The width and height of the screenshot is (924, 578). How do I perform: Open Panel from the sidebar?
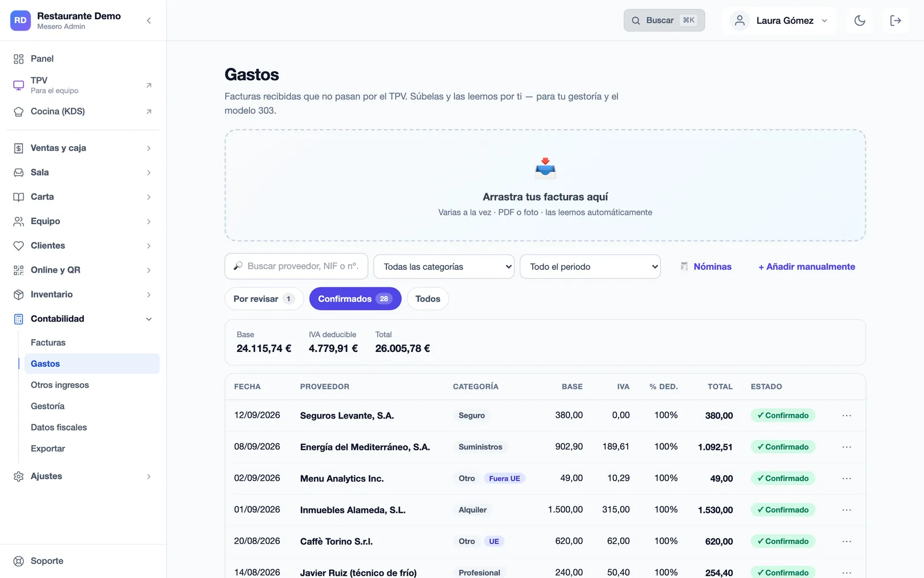pos(83,59)
